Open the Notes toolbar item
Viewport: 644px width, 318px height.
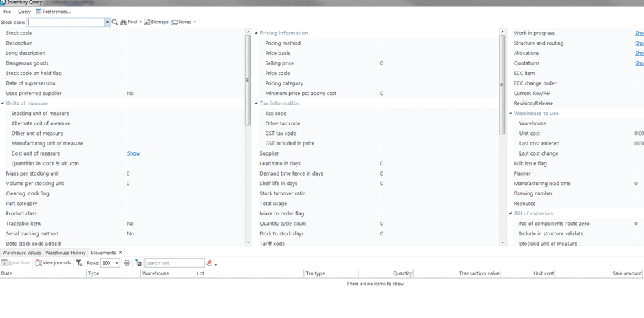click(181, 22)
